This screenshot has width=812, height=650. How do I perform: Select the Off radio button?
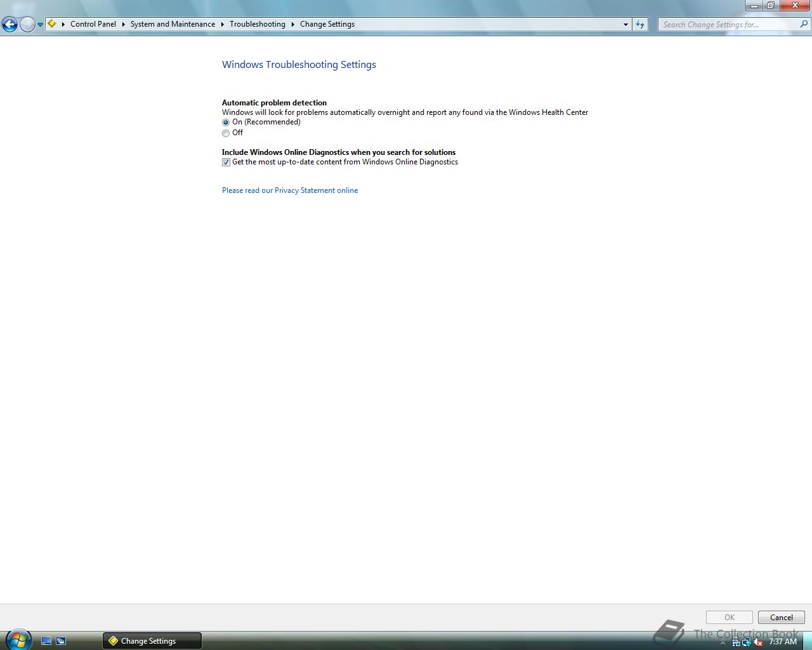[x=226, y=133]
